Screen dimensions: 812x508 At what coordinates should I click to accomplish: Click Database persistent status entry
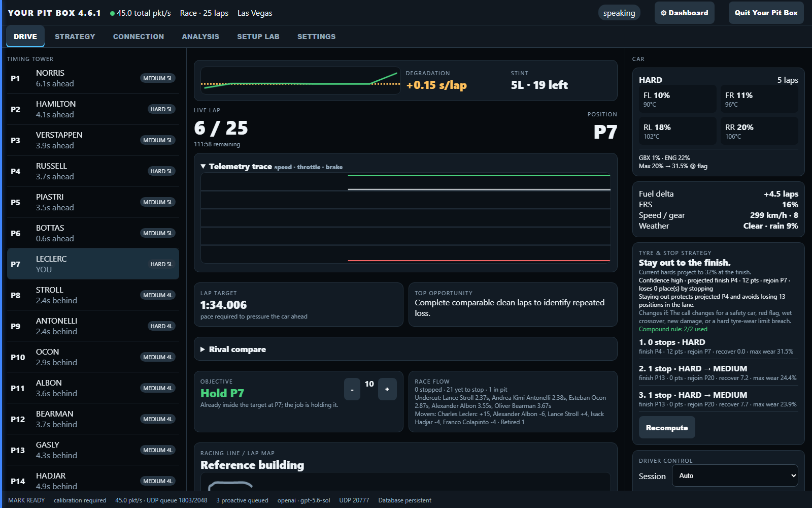pos(404,500)
